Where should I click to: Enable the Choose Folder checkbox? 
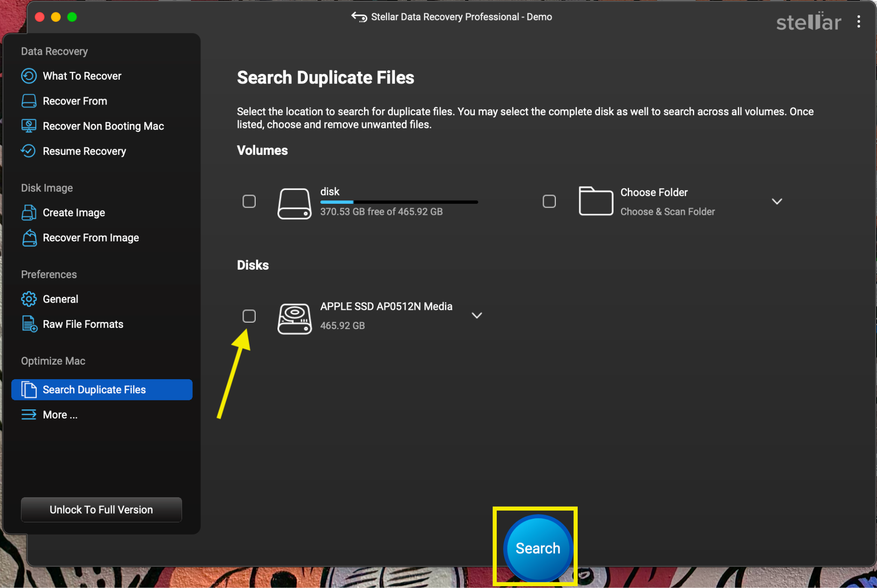coord(549,201)
